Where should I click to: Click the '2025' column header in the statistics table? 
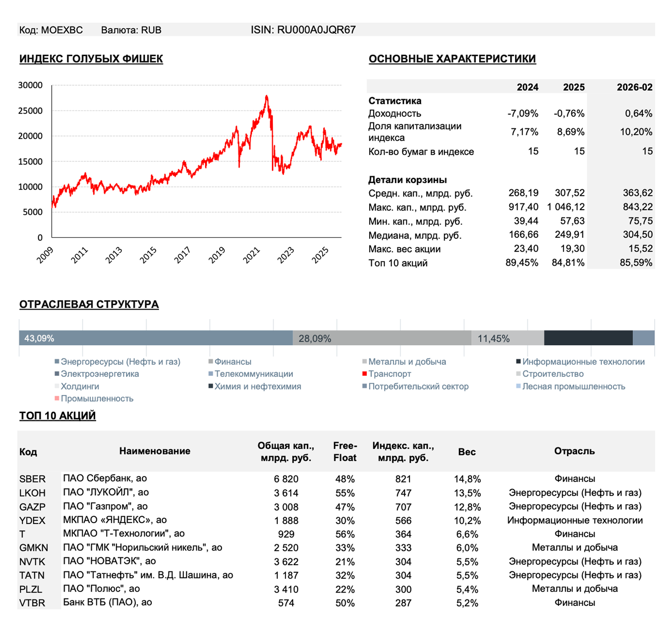tap(574, 88)
